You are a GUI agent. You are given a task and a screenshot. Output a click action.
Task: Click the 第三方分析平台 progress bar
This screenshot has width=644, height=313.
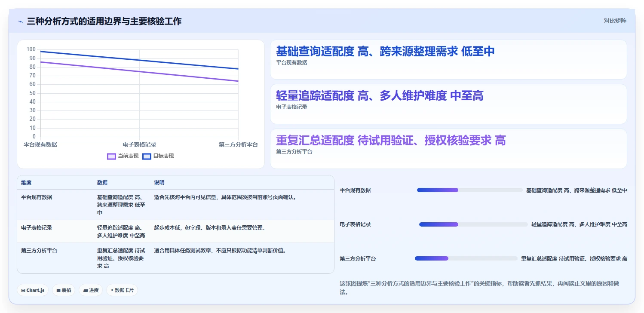pos(466,258)
